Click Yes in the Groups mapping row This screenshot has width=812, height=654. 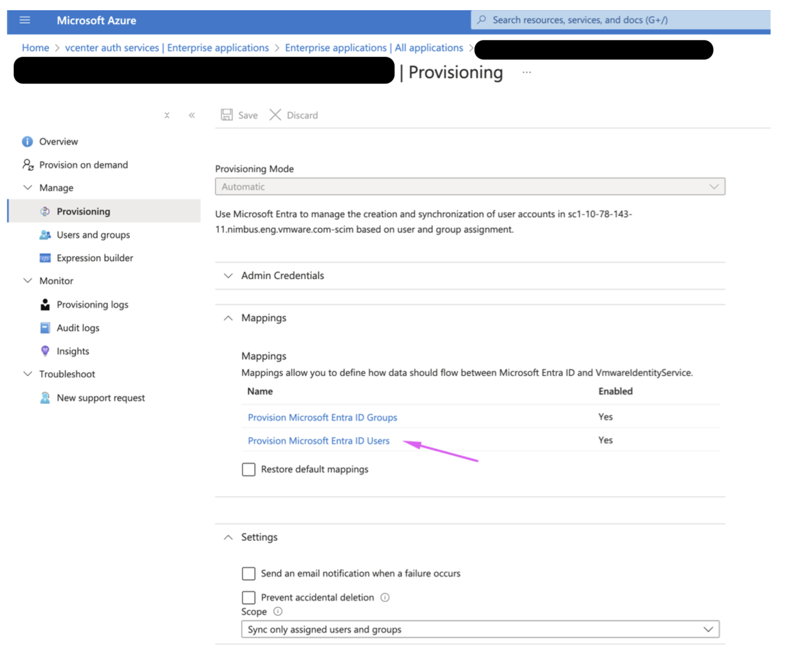click(606, 417)
